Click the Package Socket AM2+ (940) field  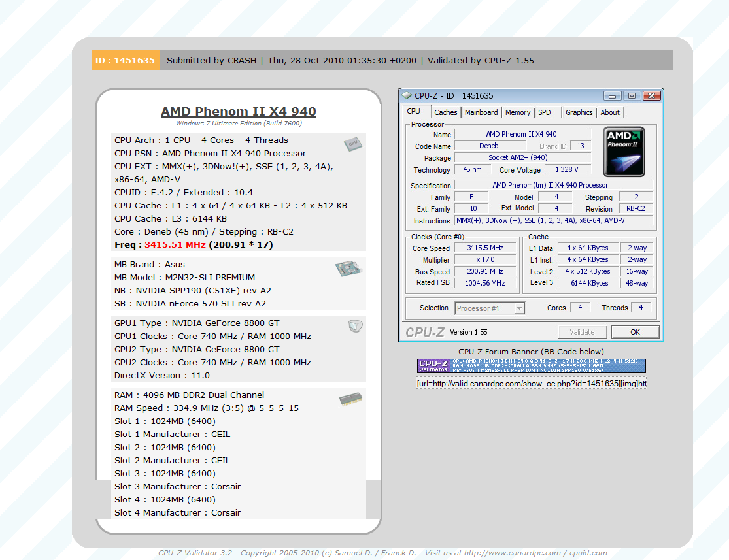[x=522, y=157]
